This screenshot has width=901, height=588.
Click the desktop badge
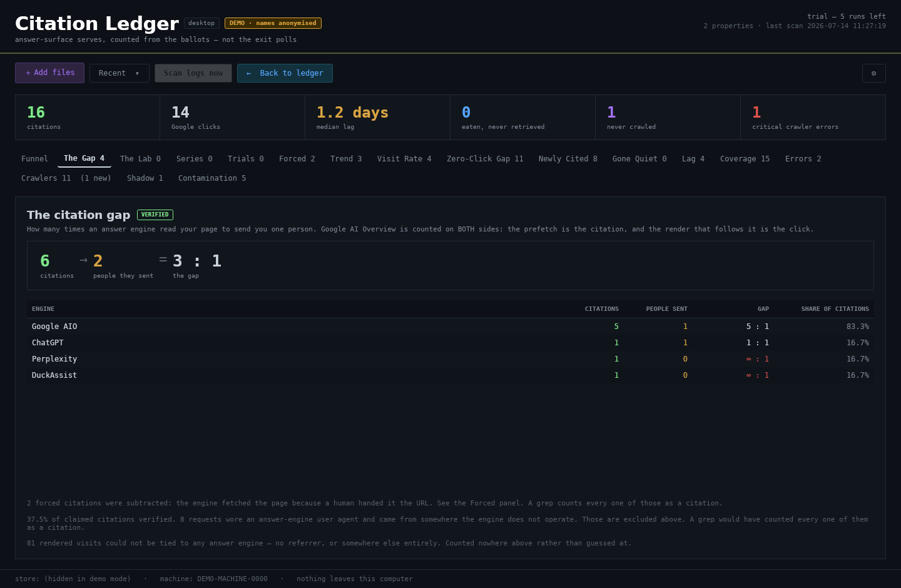click(201, 23)
